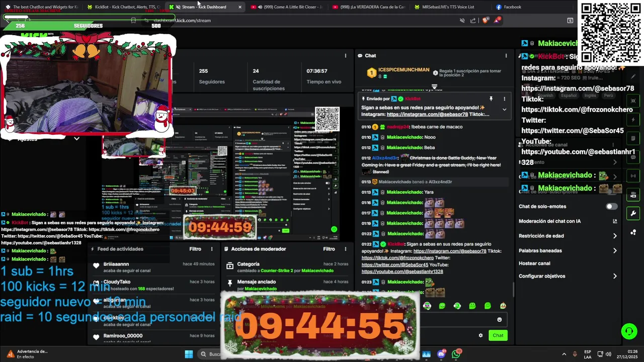644x362 pixels.
Task: Click the three-dots cluster icon below wrench
Action: coord(633,232)
